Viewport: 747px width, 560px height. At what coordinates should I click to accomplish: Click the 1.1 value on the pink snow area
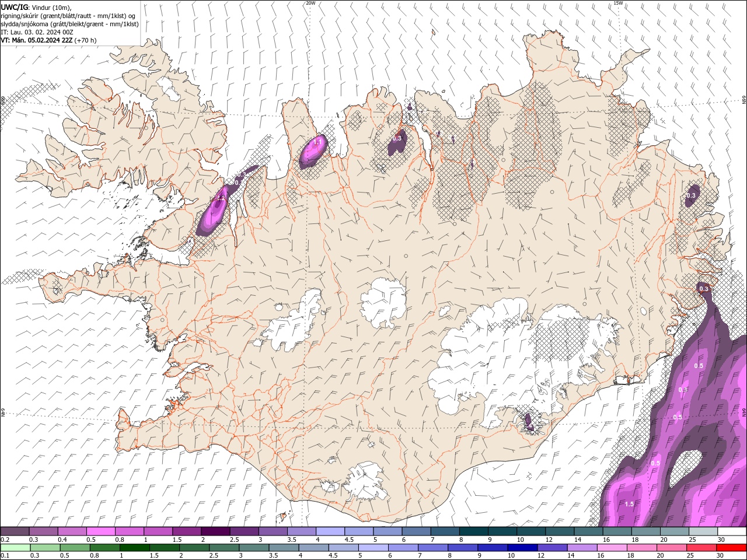pos(318,142)
